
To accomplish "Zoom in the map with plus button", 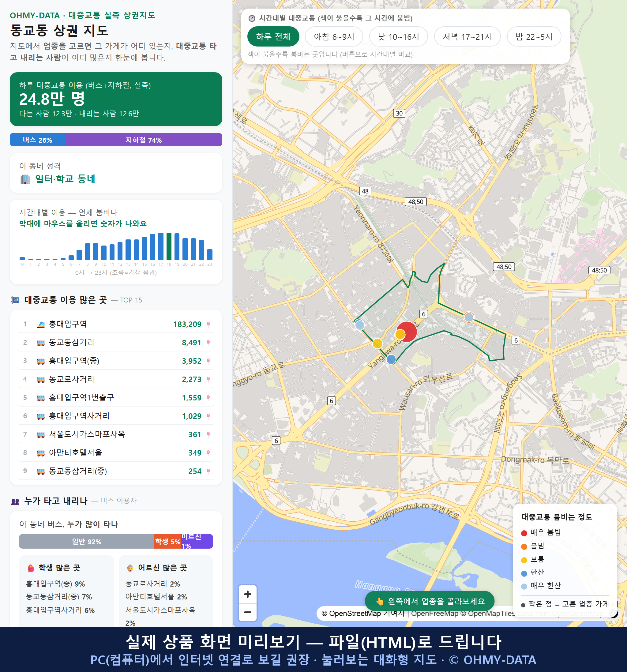I will coord(248,594).
